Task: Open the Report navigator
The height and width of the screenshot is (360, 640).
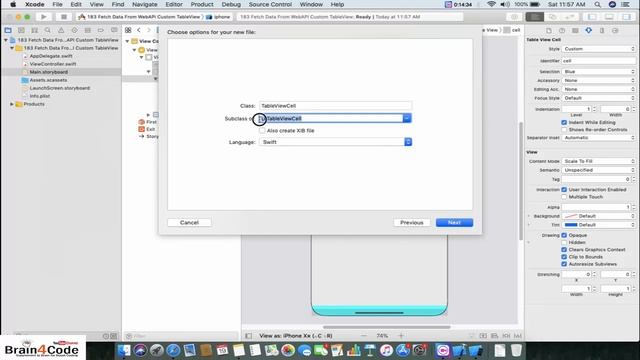Action: point(114,30)
